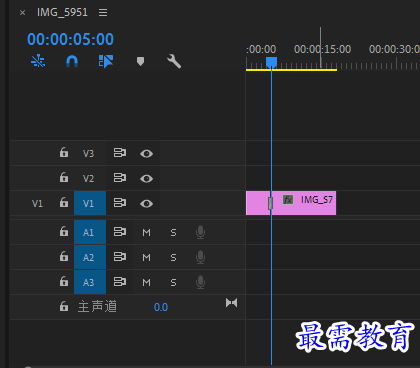
Task: Toggle lock on track V2
Action: [x=64, y=178]
